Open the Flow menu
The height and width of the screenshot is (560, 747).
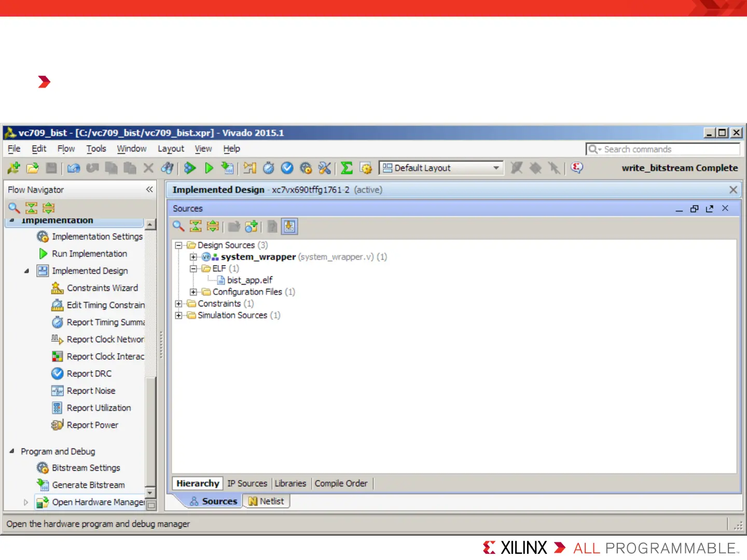pyautogui.click(x=66, y=149)
